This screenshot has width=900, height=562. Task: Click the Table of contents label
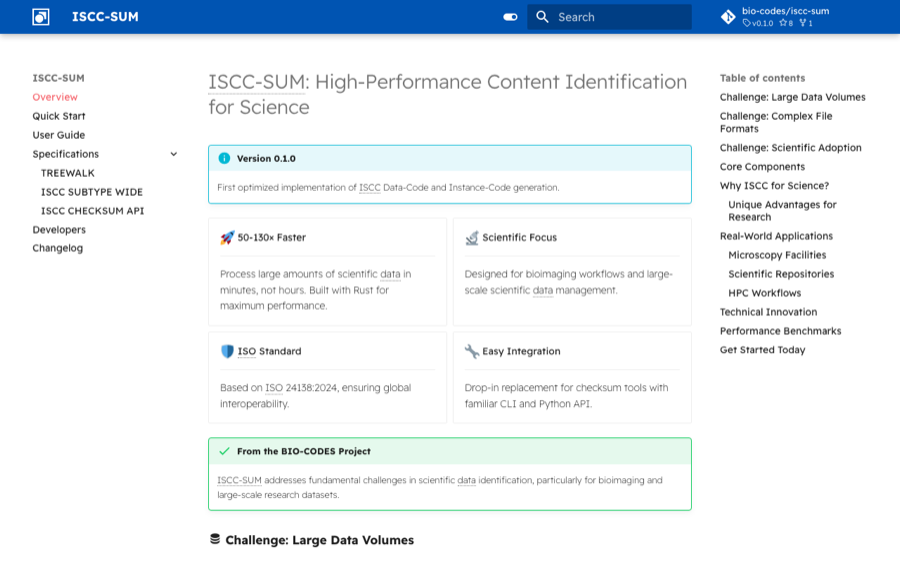[762, 78]
